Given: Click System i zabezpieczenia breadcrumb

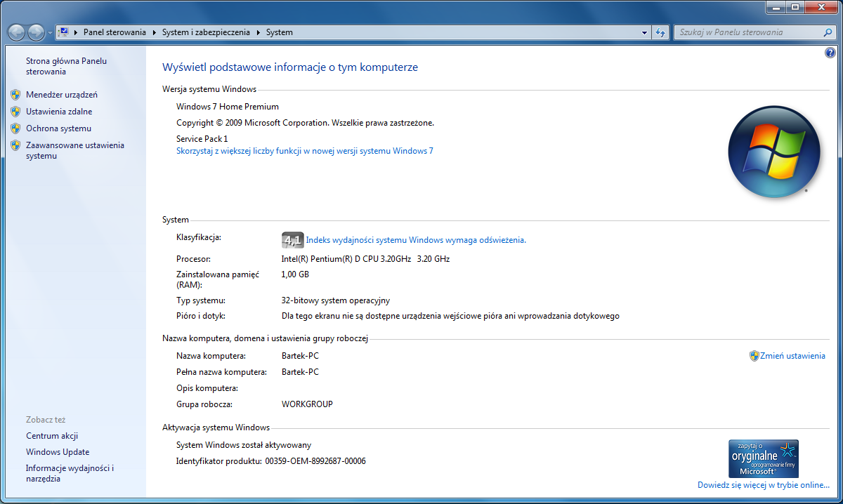Looking at the screenshot, I should click(207, 32).
